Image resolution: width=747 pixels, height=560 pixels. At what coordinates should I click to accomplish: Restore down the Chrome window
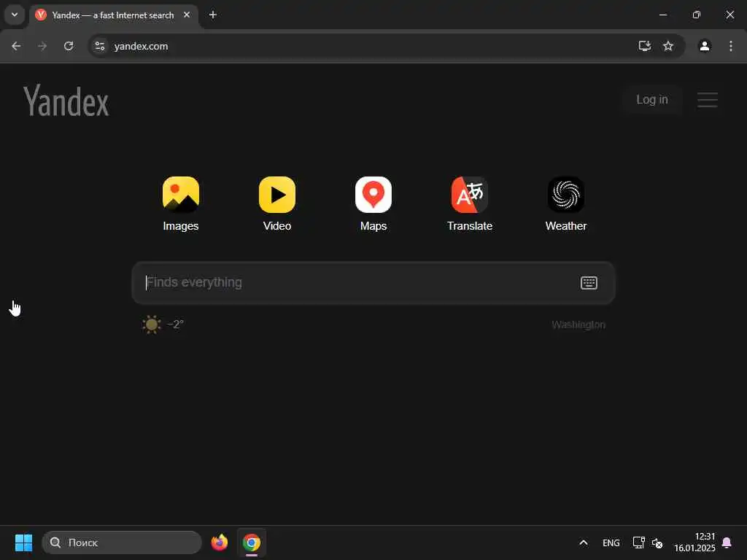click(x=696, y=15)
